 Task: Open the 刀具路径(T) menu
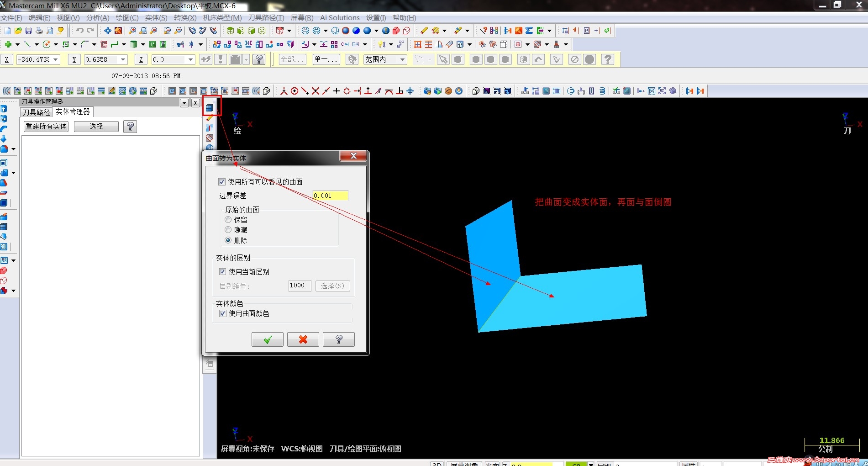pyautogui.click(x=266, y=18)
